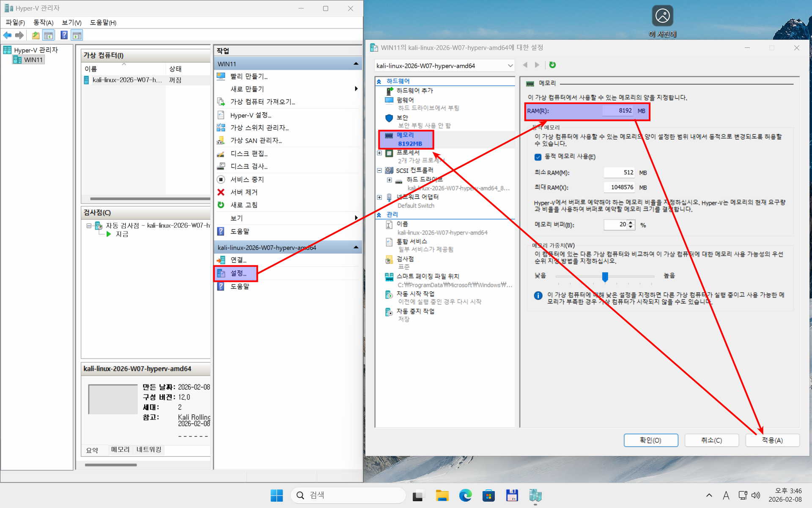812x508 pixels.
Task: Switch to 메모리 tab in VM details
Action: click(x=120, y=450)
